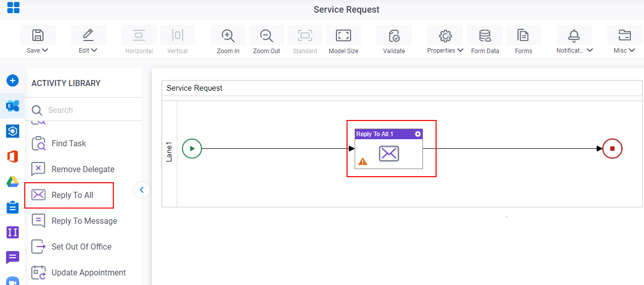Viewport: 644px width, 285px height.
Task: Open the Forms icon
Action: pos(523,35)
